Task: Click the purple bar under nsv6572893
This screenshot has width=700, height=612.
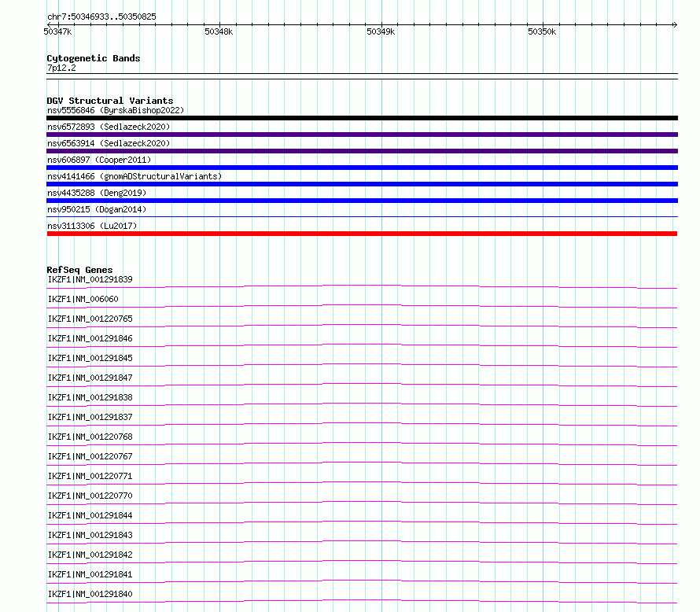Action: [362, 135]
